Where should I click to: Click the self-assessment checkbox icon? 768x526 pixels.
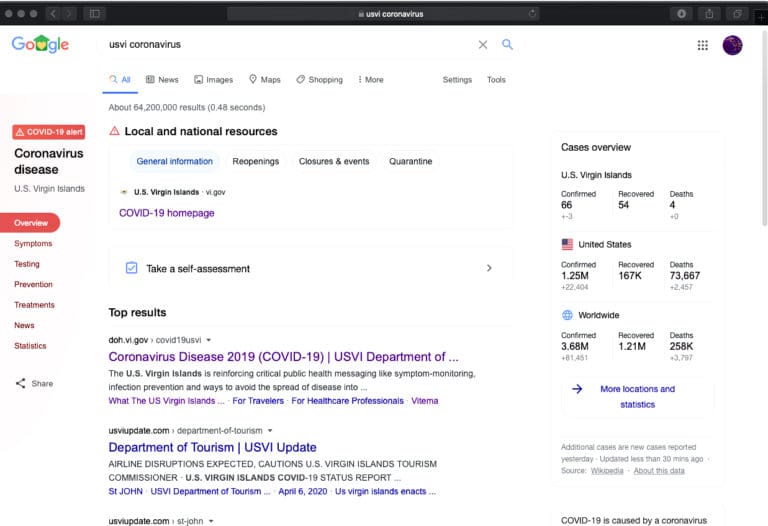click(x=131, y=268)
